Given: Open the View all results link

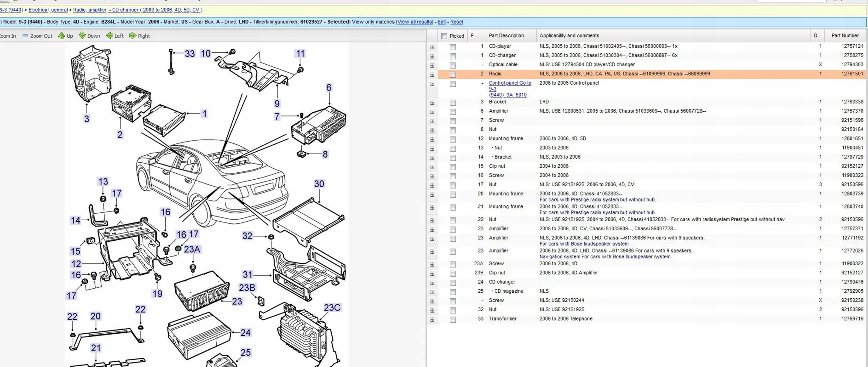Looking at the screenshot, I should (415, 22).
